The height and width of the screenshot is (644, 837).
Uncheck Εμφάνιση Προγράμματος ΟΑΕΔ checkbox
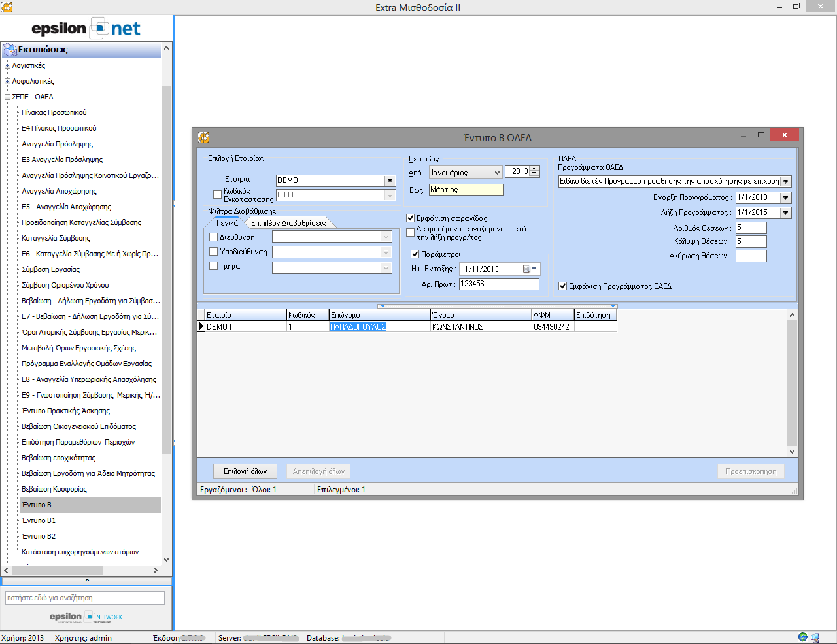(562, 286)
